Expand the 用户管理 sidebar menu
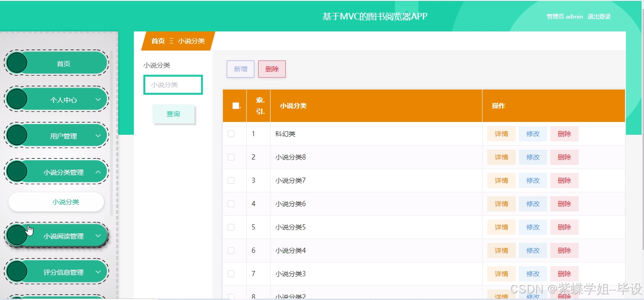Image resolution: width=644 pixels, height=300 pixels. pos(57,136)
